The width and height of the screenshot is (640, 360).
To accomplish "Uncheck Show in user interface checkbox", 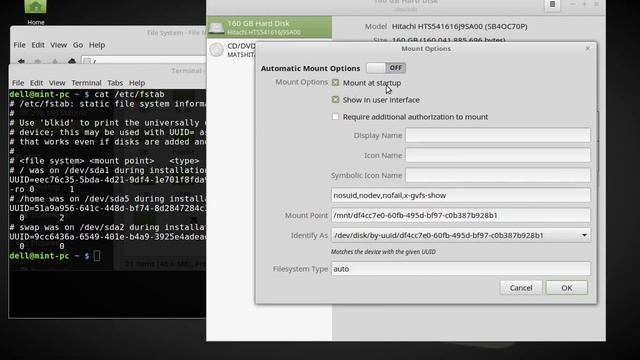I will (335, 100).
